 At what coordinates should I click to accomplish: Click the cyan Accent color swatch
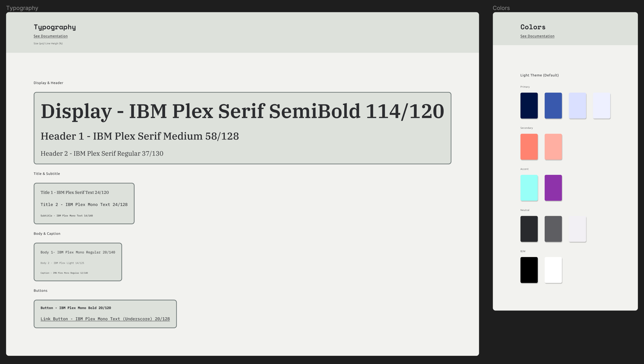[x=529, y=188]
